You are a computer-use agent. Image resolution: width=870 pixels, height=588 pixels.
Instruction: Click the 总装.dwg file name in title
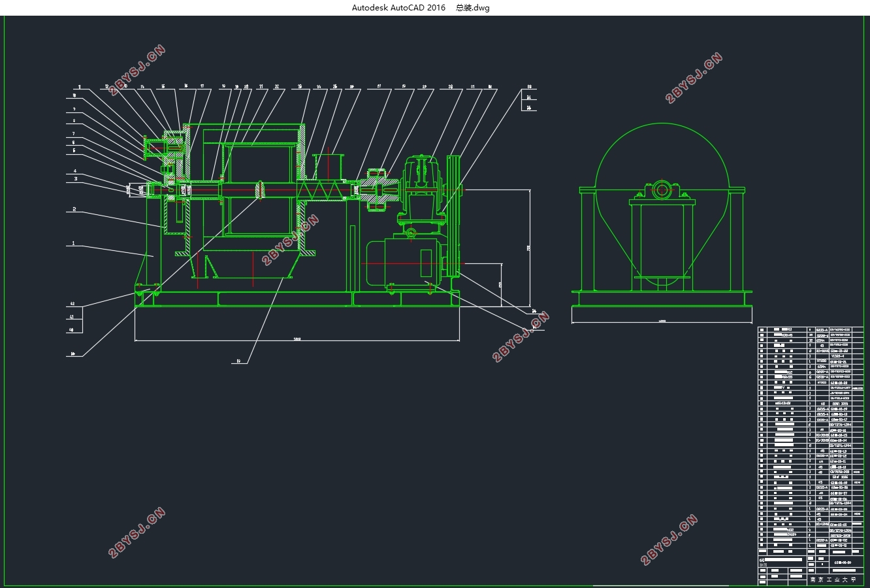473,8
